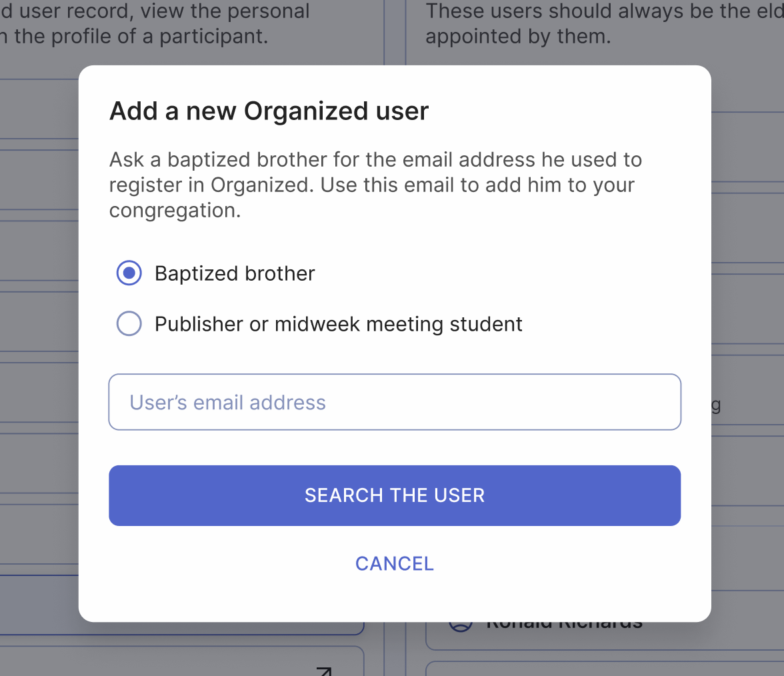The image size is (784, 676).
Task: Click the instruction paragraph about registering in Organized
Action: (x=375, y=185)
